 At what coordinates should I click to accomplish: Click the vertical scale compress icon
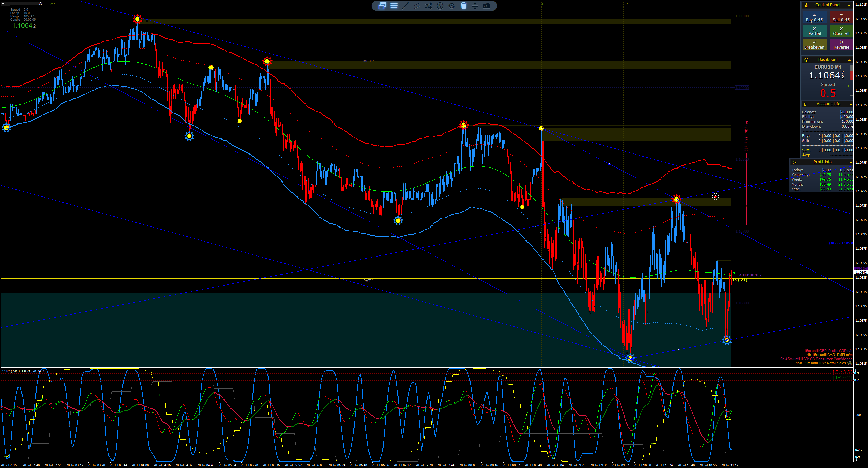(x=475, y=6)
